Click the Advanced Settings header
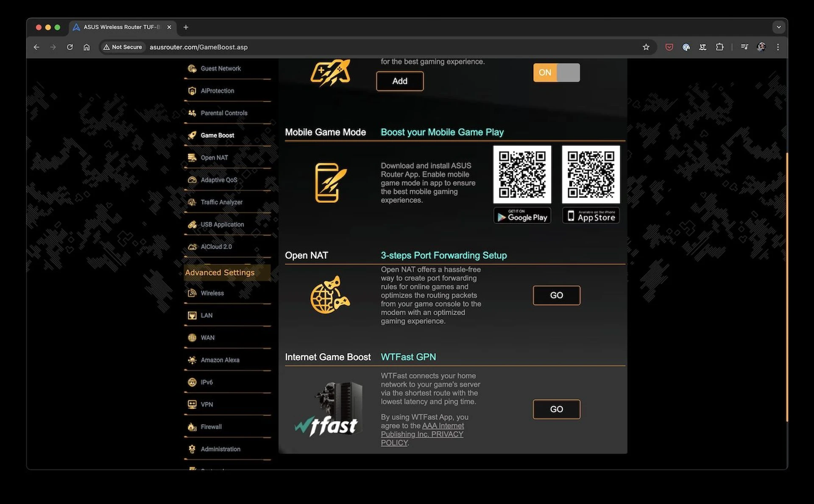 tap(227, 273)
